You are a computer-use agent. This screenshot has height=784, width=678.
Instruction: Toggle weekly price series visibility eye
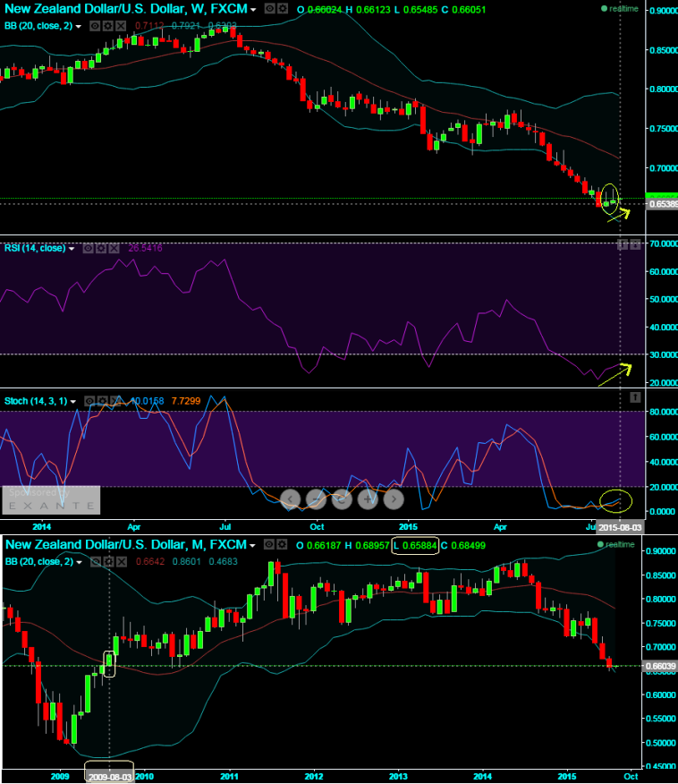click(x=269, y=8)
